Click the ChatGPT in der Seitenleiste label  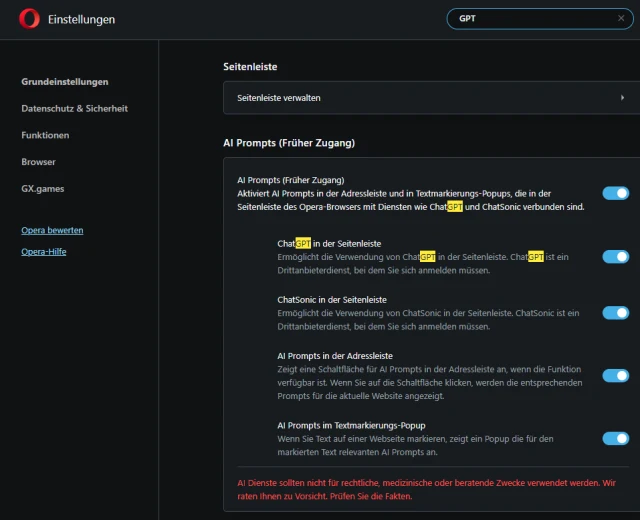[x=329, y=243]
